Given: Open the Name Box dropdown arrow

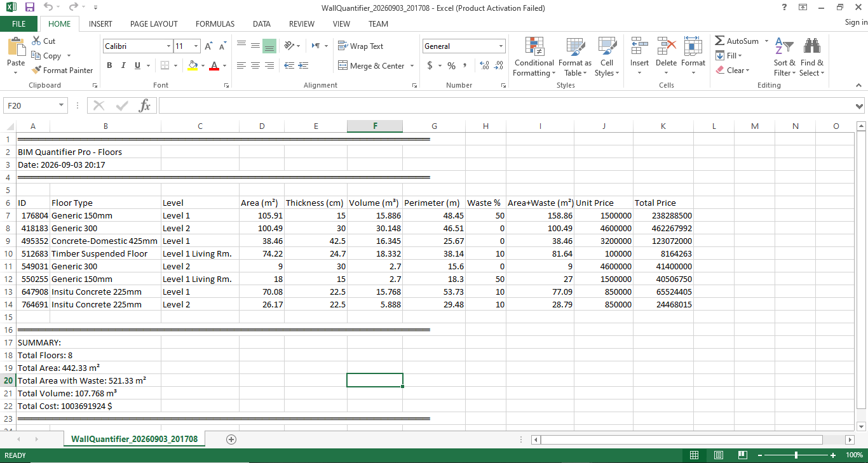Looking at the screenshot, I should coord(62,105).
